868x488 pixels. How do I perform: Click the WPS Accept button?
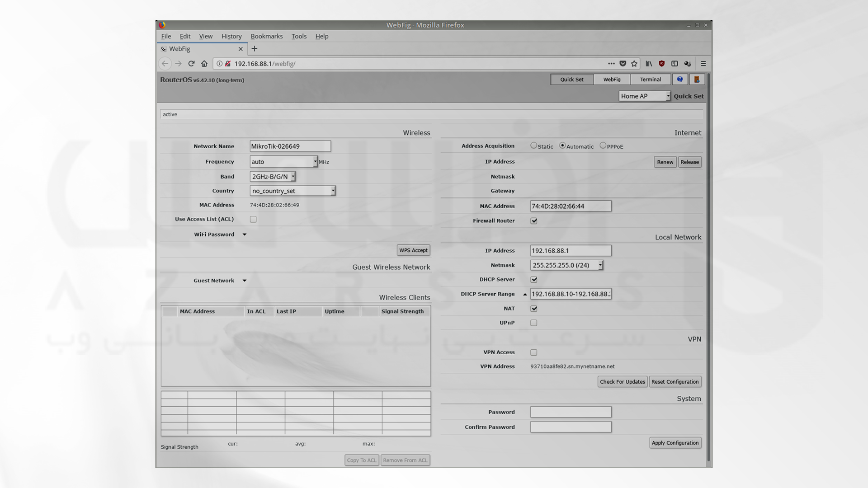413,250
